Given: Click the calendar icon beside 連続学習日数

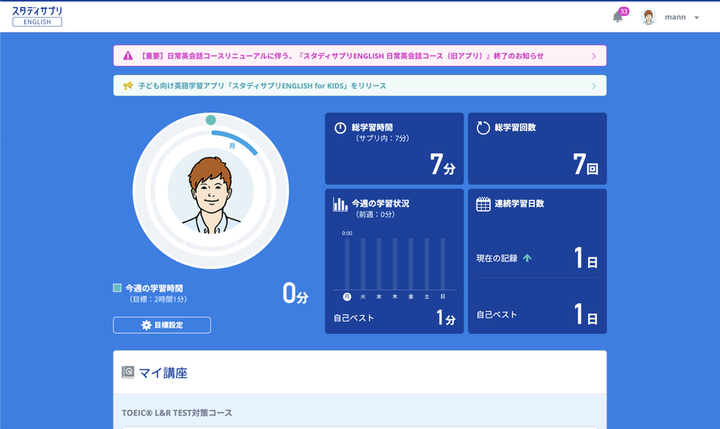Looking at the screenshot, I should click(x=483, y=204).
